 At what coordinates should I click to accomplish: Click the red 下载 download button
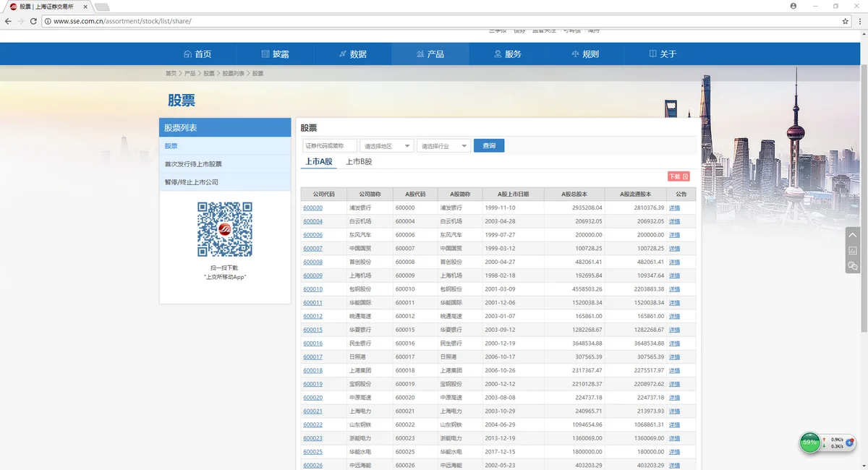[678, 176]
